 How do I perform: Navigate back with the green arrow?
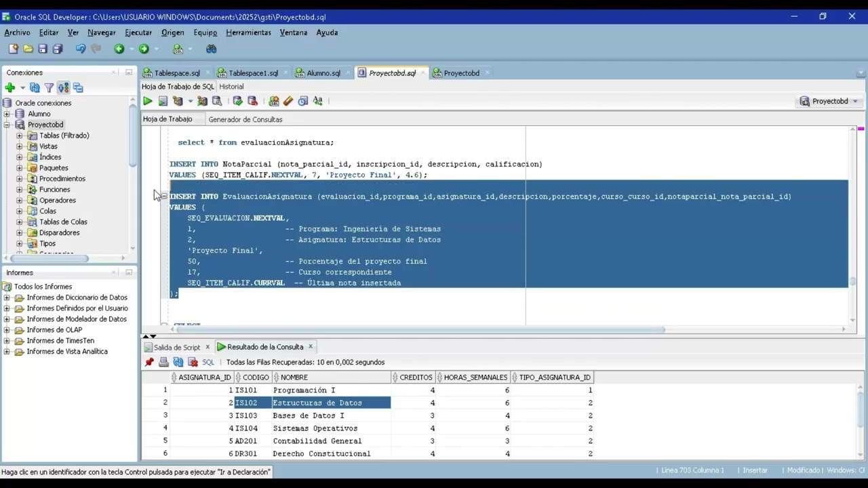(x=119, y=49)
